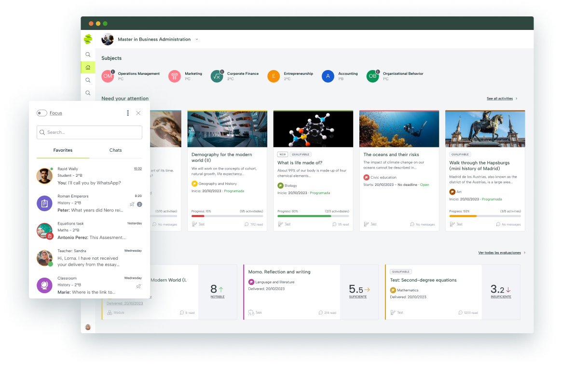The height and width of the screenshot is (368, 588).
Task: Select the Operations Management OM icon
Action: tap(108, 76)
